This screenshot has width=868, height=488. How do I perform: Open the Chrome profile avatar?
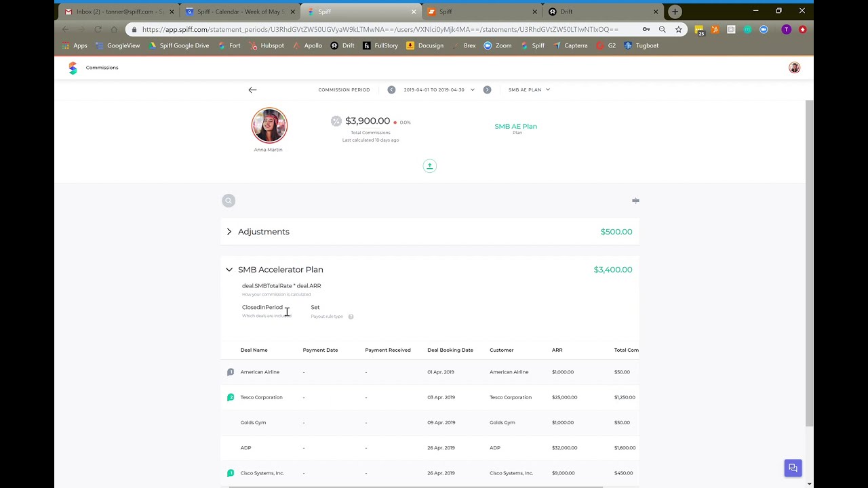pyautogui.click(x=786, y=30)
